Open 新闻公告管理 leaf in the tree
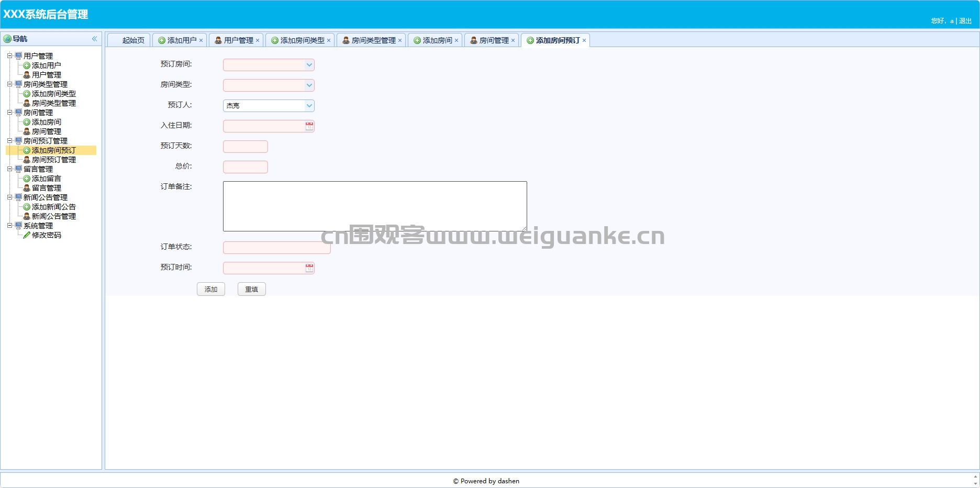Viewport: 980px width, 488px height. point(53,216)
